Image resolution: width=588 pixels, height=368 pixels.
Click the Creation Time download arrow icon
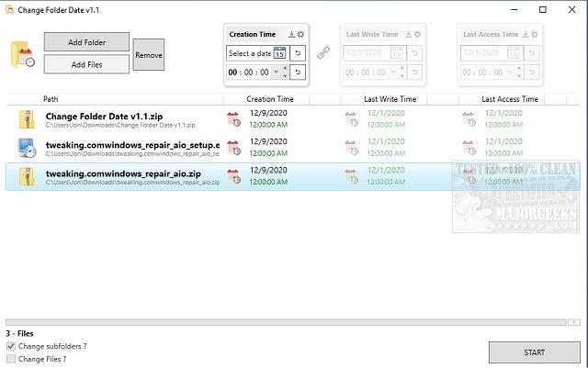292,34
